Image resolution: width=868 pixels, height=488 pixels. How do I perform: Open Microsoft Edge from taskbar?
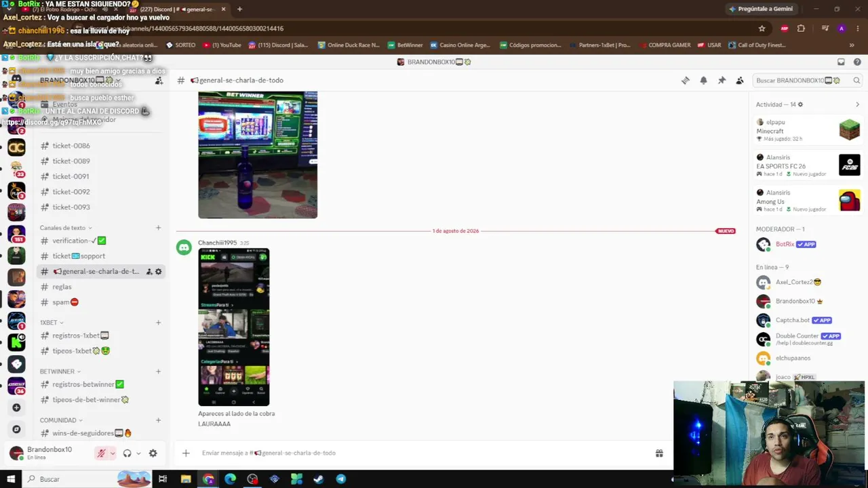230,479
